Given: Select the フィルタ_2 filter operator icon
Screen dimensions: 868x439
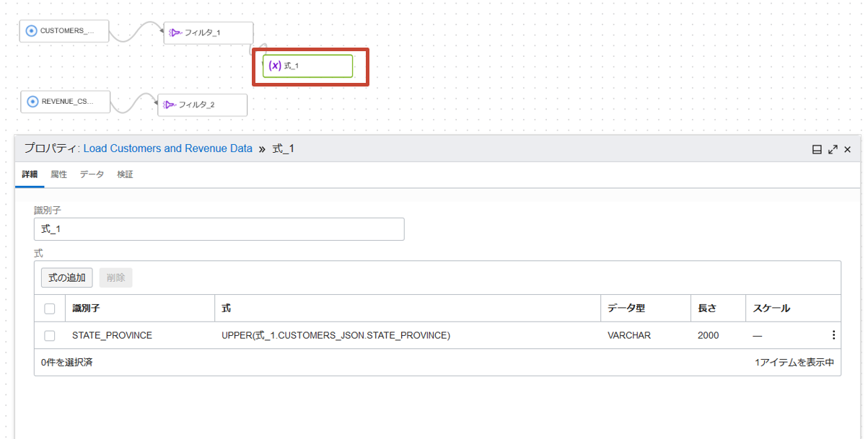Looking at the screenshot, I should pos(170,105).
